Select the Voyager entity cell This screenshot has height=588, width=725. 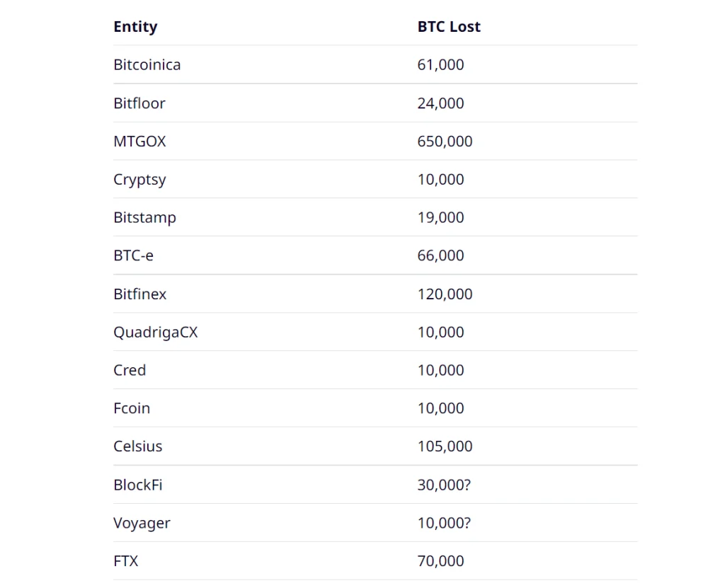tap(142, 524)
